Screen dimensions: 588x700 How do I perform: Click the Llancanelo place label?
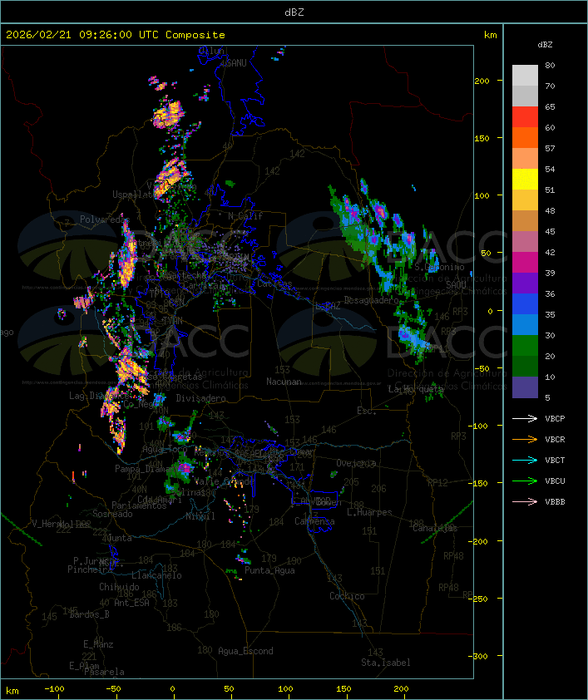(x=156, y=575)
